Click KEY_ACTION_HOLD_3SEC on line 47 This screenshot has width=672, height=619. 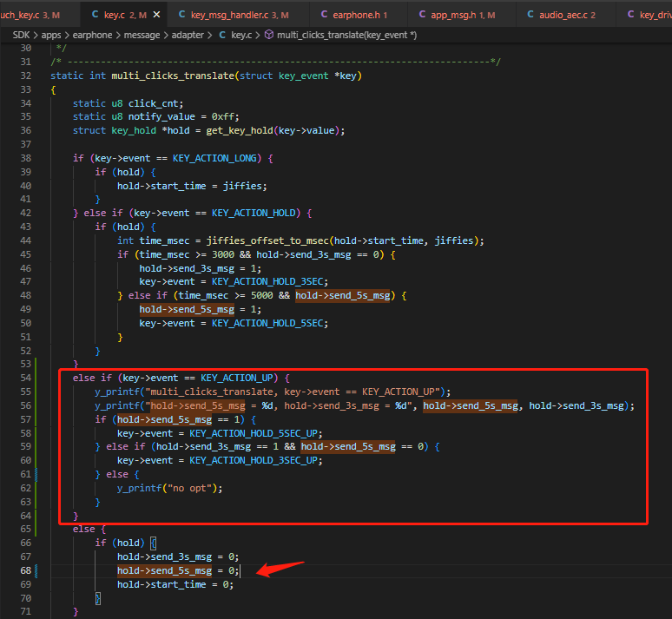[267, 281]
